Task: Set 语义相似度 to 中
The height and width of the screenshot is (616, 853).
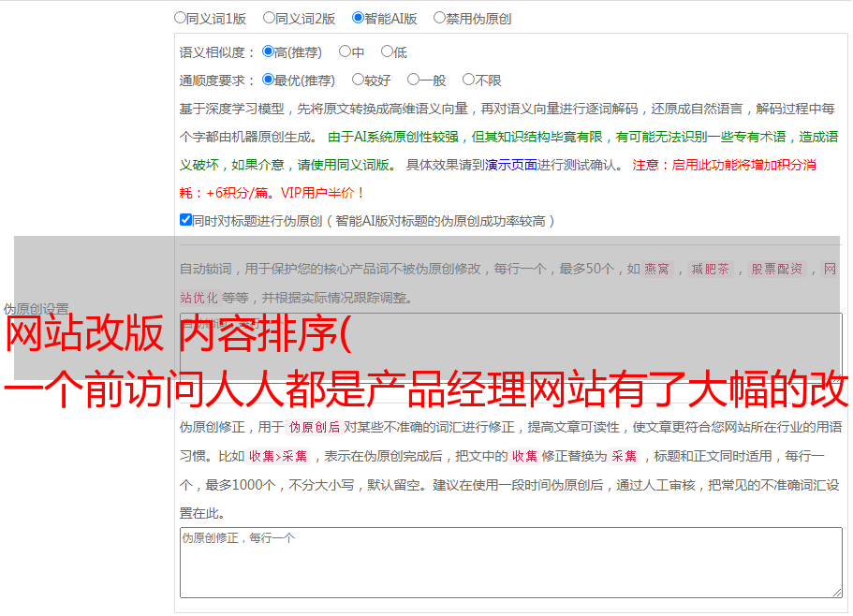Action: tap(345, 51)
